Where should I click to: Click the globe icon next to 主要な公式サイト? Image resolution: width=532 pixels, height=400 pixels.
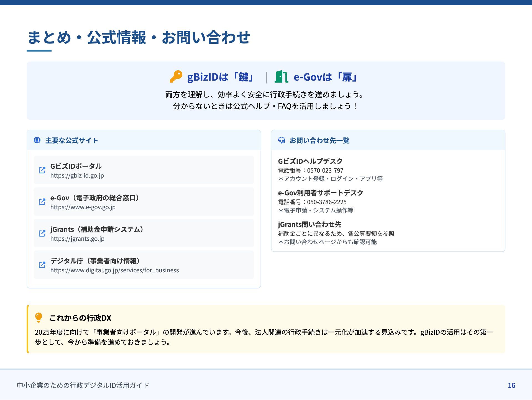pos(37,140)
